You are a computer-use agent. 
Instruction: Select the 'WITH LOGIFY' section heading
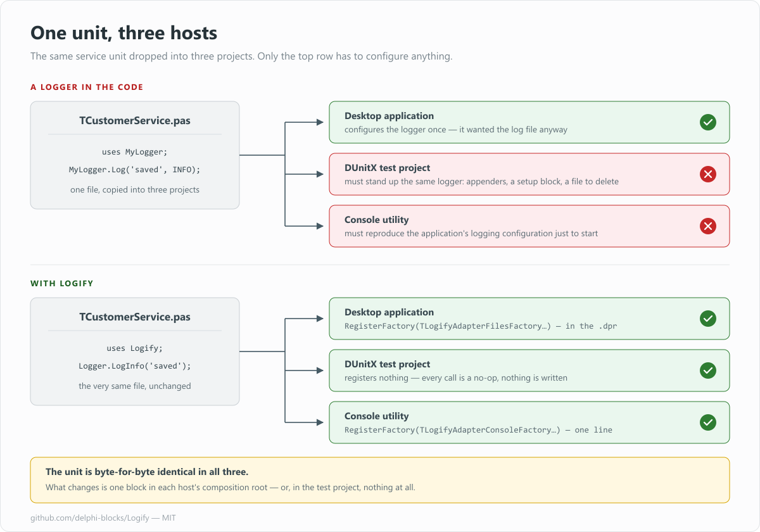coord(62,283)
